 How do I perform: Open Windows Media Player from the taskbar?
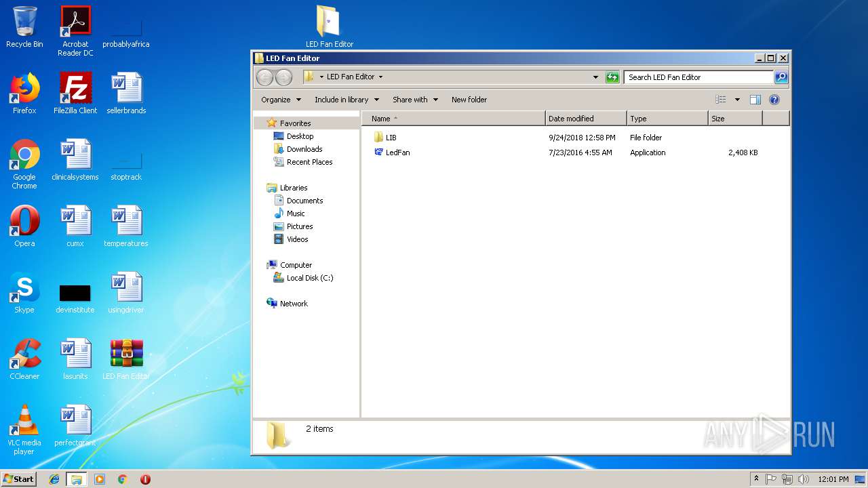point(100,479)
